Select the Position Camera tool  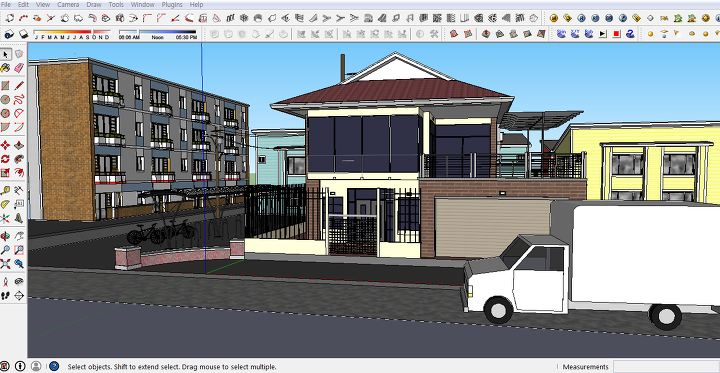[6, 282]
